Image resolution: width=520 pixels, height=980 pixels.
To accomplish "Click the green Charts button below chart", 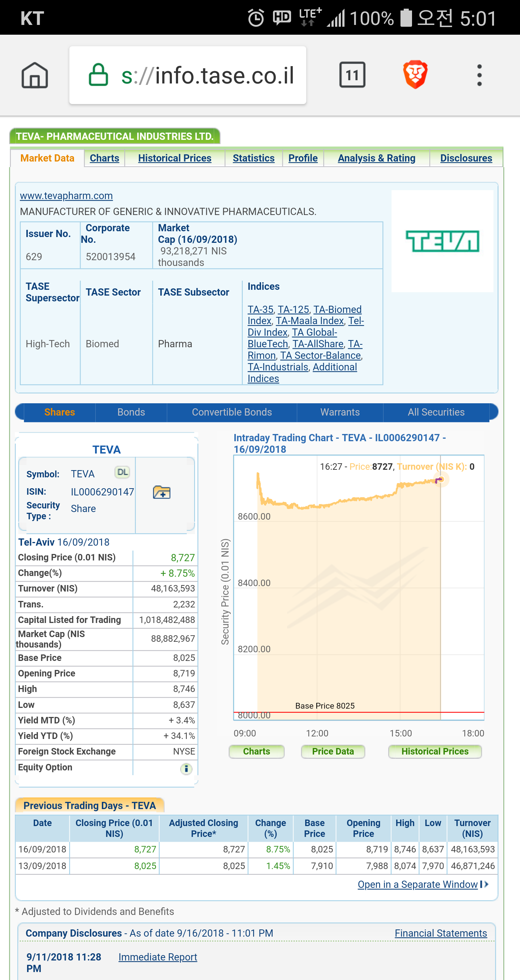I will [x=257, y=751].
